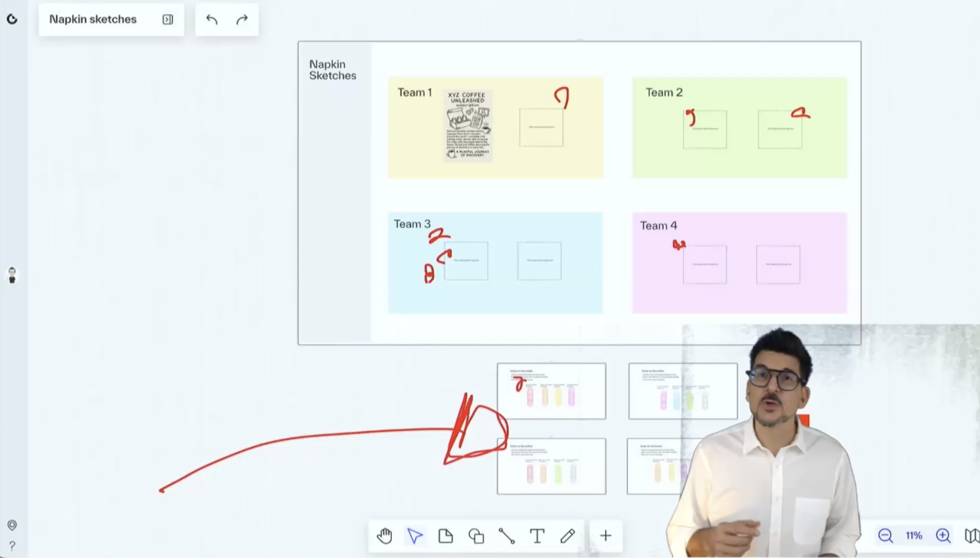980x558 pixels.
Task: Select the XYZ Coffee Unleashed sketch image
Action: pyautogui.click(x=468, y=126)
